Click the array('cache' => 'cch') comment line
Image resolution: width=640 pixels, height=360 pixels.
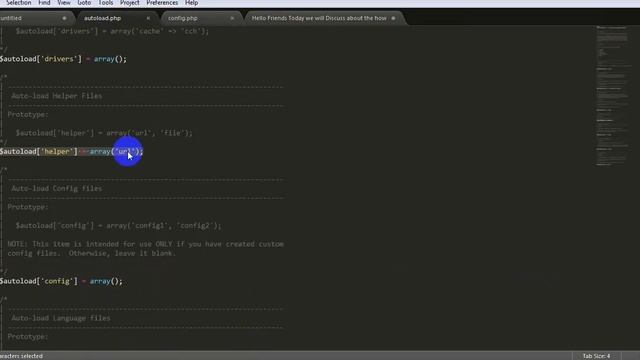point(112,31)
